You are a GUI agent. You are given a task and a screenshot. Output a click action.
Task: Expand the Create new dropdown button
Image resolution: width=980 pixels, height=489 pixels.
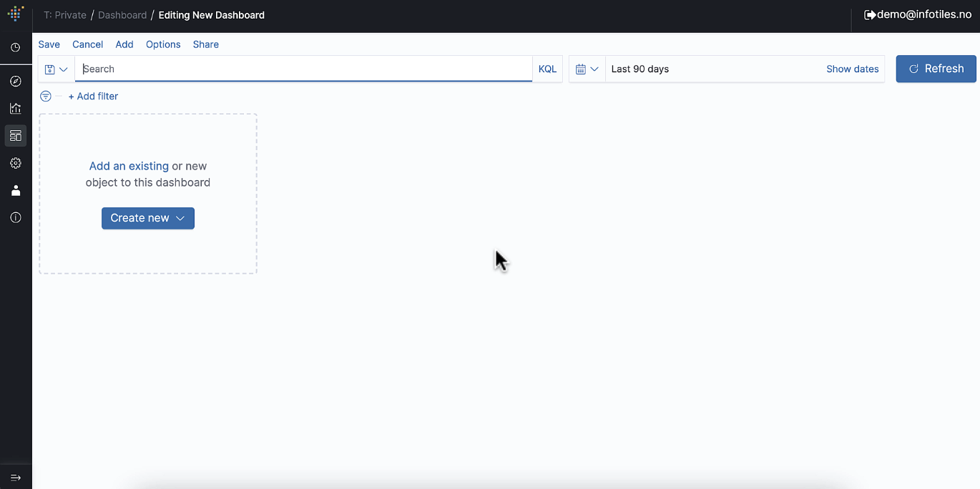pyautogui.click(x=148, y=218)
